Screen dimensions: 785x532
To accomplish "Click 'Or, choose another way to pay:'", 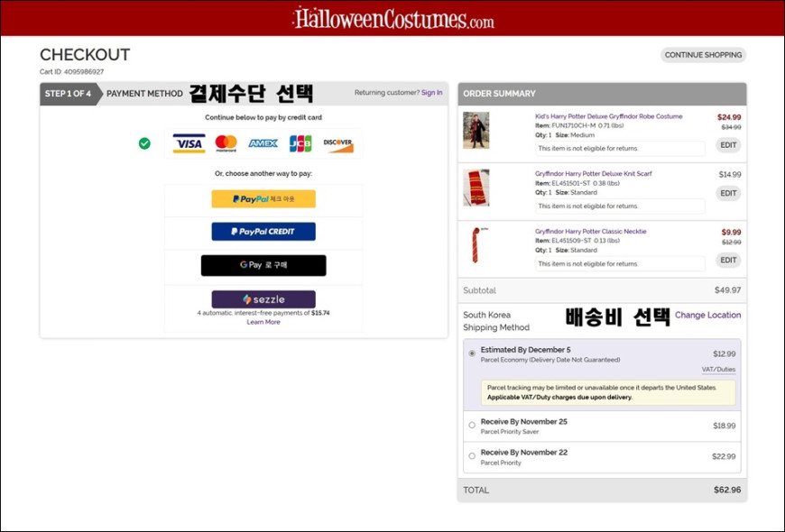I will coord(263,174).
